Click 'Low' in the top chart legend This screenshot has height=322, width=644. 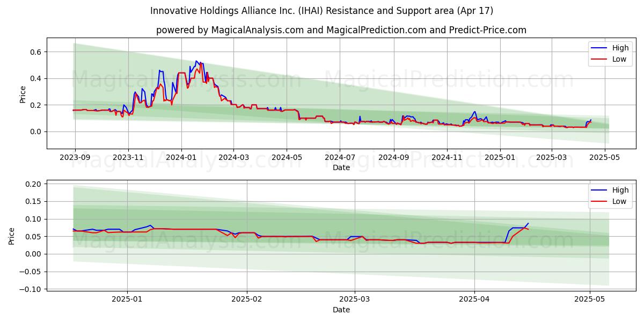(x=619, y=59)
